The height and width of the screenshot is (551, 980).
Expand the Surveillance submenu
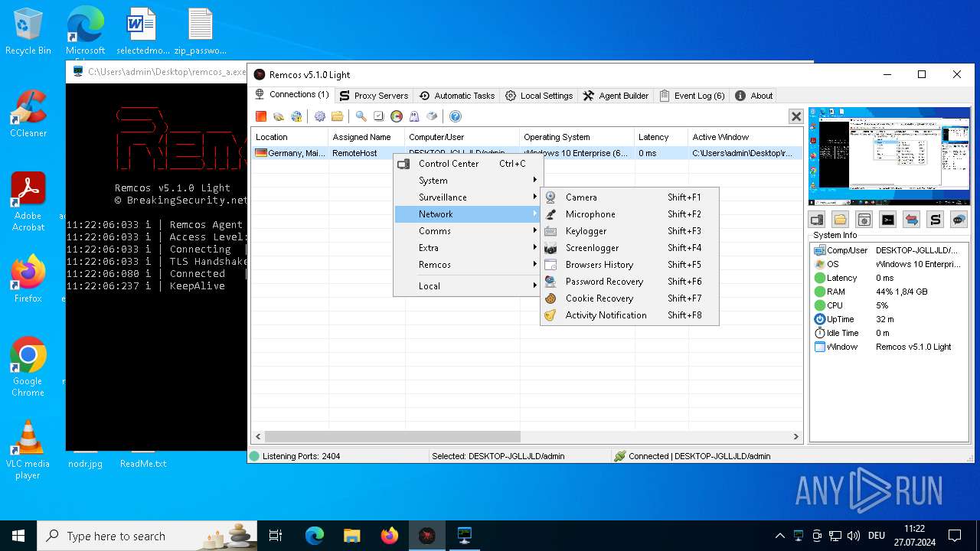[468, 197]
